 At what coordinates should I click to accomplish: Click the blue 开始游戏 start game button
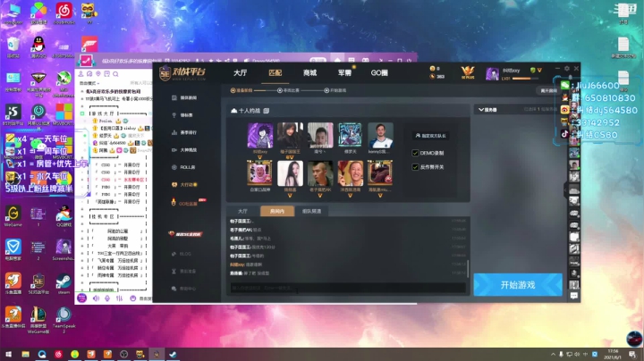(518, 285)
